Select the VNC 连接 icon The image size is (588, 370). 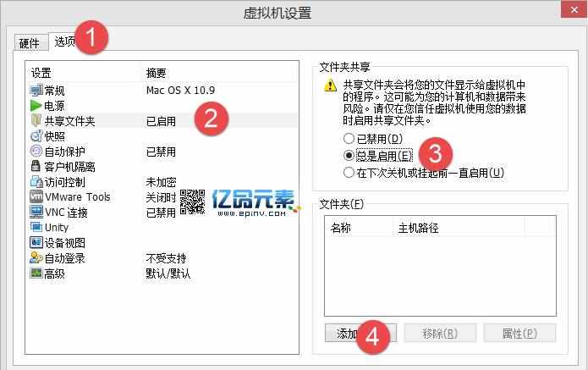(x=36, y=213)
